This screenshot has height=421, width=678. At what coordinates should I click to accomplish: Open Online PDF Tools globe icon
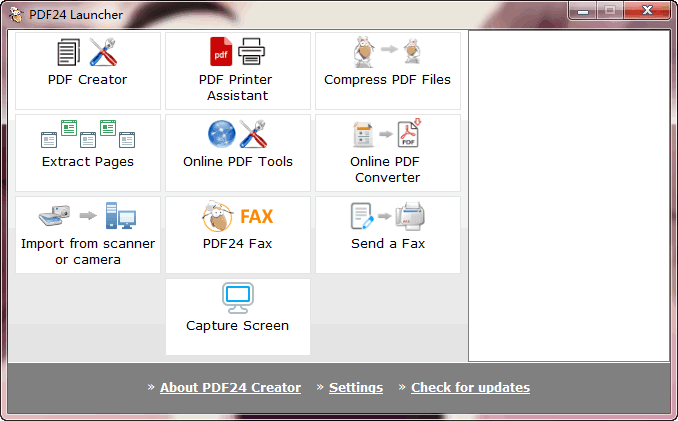click(x=238, y=134)
